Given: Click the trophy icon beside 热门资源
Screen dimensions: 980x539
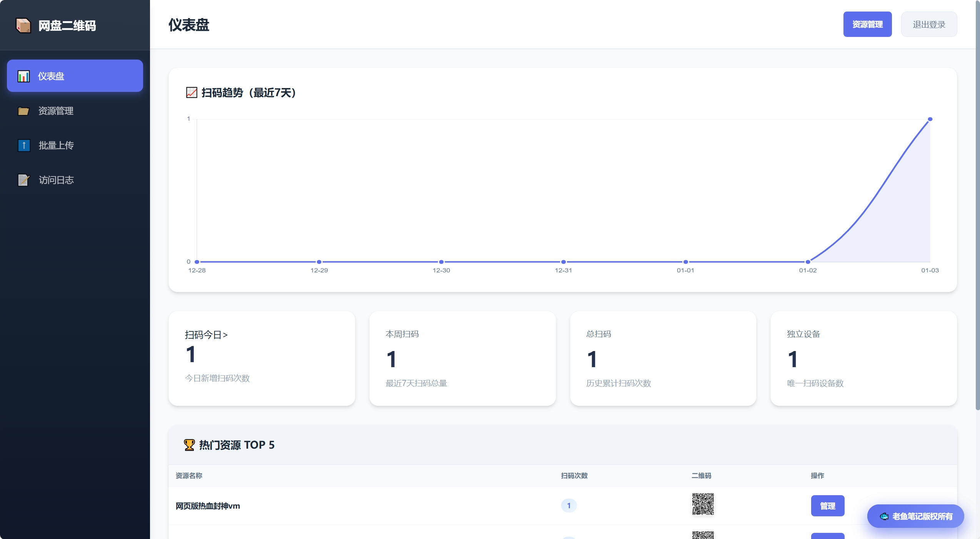Looking at the screenshot, I should 189,445.
